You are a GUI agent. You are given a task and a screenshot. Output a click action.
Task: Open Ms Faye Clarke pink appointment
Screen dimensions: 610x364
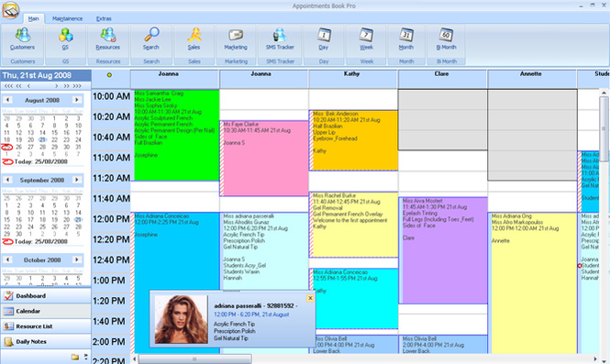click(x=264, y=158)
